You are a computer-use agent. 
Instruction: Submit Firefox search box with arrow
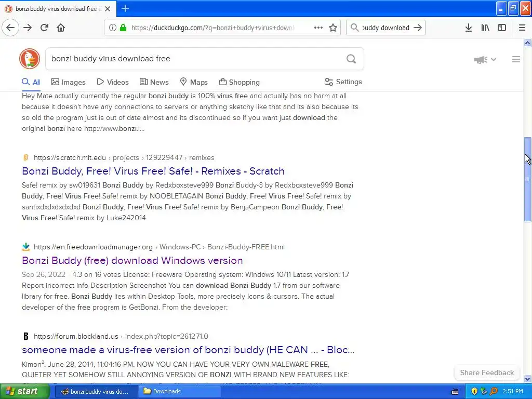pyautogui.click(x=418, y=28)
